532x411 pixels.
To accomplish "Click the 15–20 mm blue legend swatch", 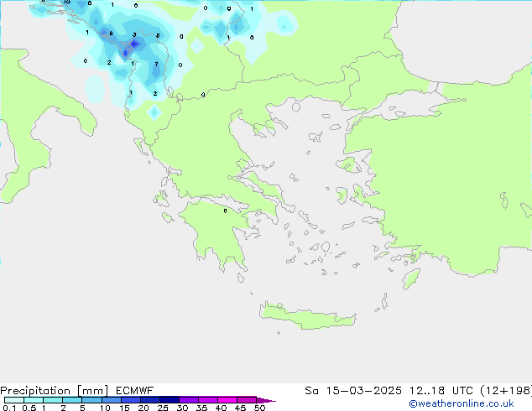I will [131, 400].
